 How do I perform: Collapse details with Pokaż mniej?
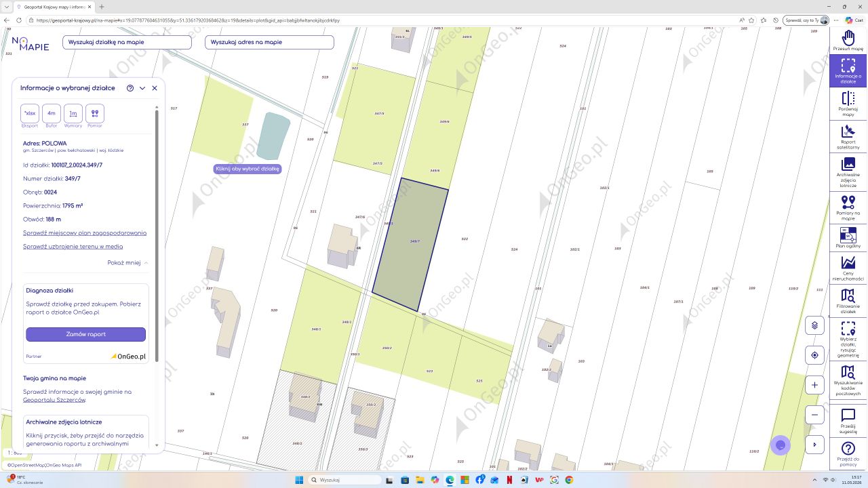tap(127, 263)
